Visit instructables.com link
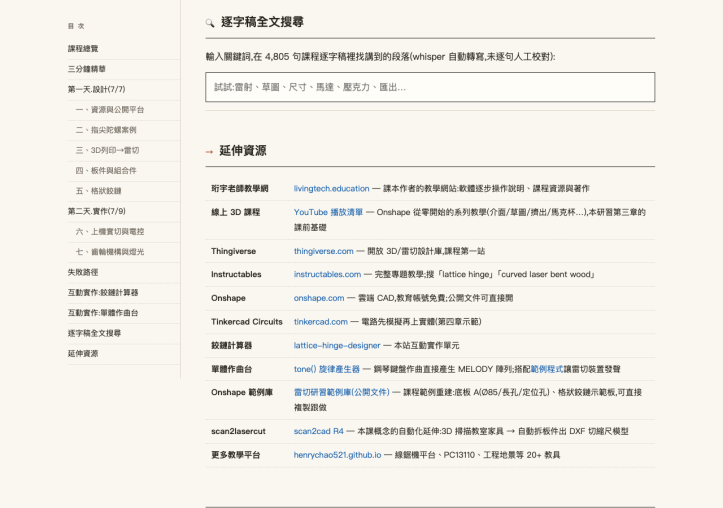The width and height of the screenshot is (723, 508). click(x=327, y=274)
